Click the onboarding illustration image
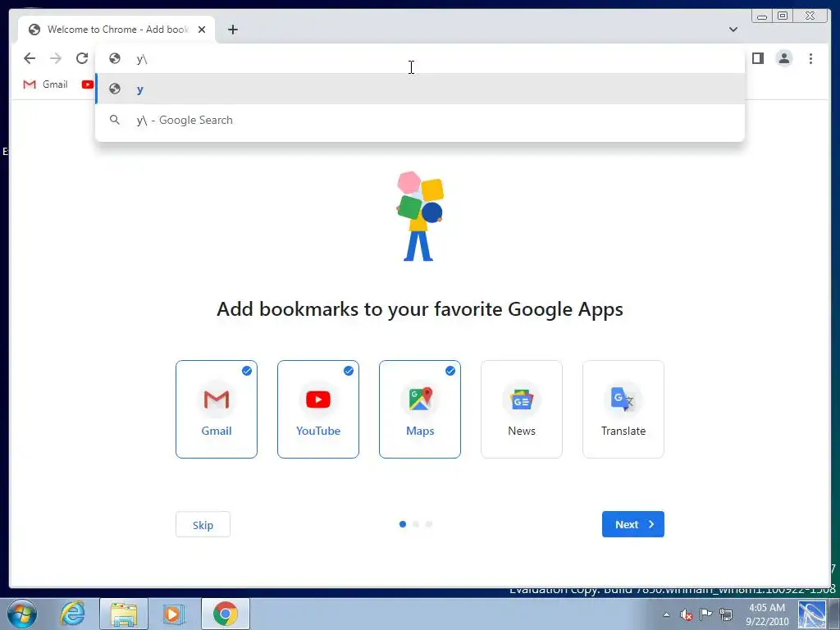The image size is (840, 630). 420,217
